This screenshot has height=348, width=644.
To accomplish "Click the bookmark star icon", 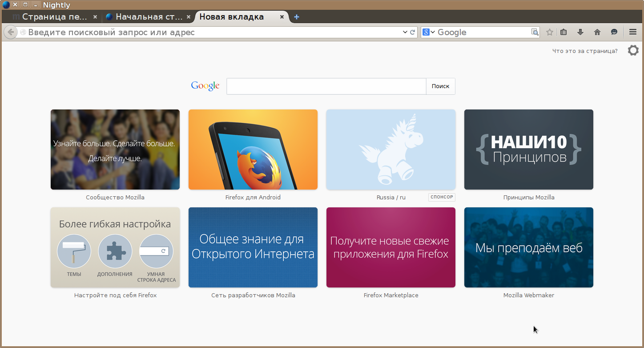I will click(x=550, y=32).
